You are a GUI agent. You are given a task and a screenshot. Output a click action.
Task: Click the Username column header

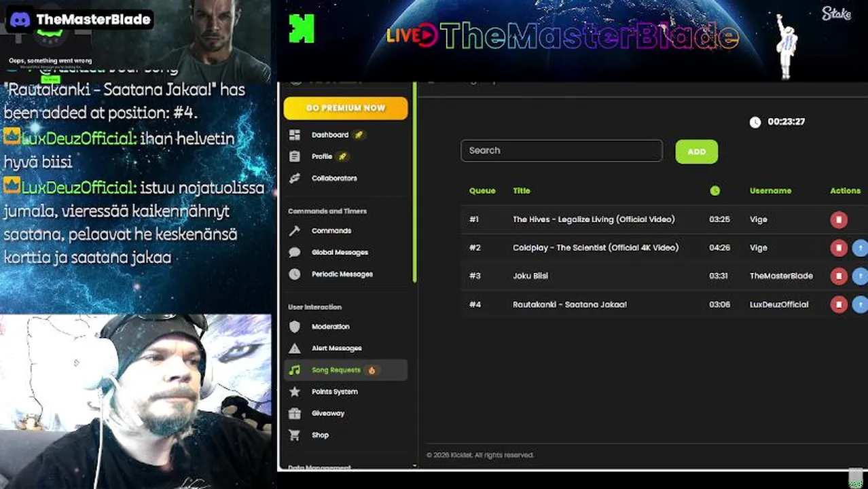(770, 191)
